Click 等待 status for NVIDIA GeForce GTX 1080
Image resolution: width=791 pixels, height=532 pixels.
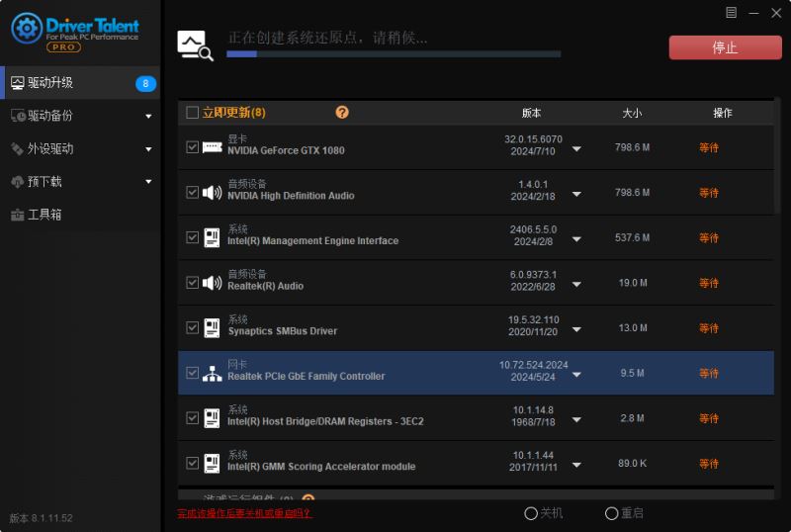pyautogui.click(x=709, y=148)
